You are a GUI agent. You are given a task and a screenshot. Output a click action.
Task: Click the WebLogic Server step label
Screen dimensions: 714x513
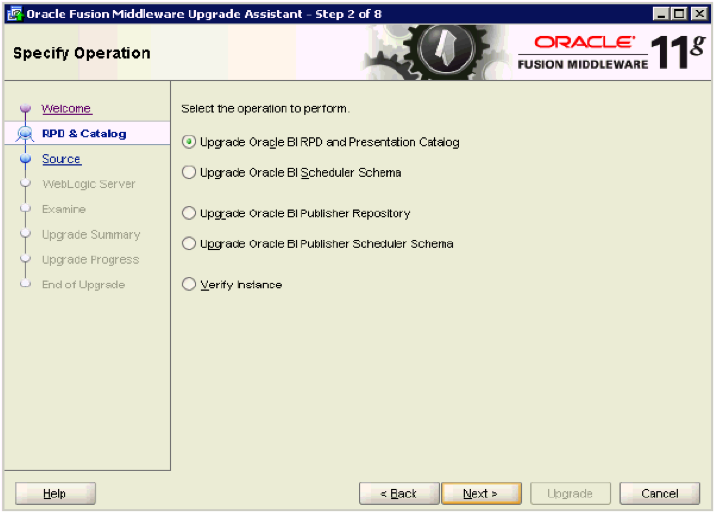pos(89,184)
